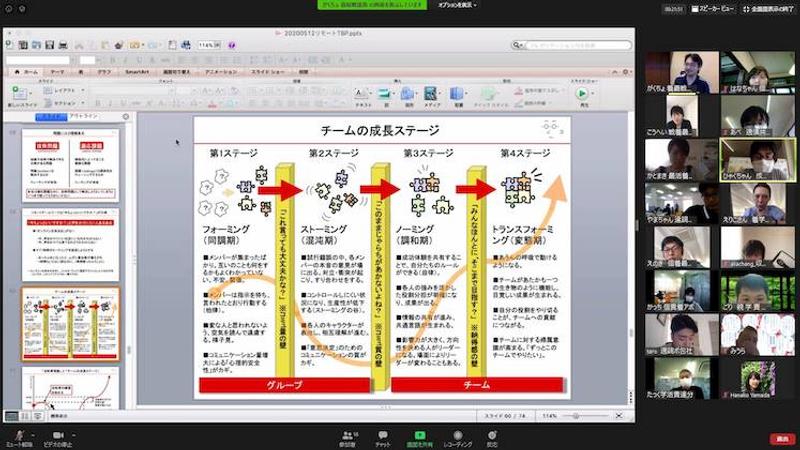The height and width of the screenshot is (450, 800).
Task: Click fit slide to window icon
Action: pos(619,416)
